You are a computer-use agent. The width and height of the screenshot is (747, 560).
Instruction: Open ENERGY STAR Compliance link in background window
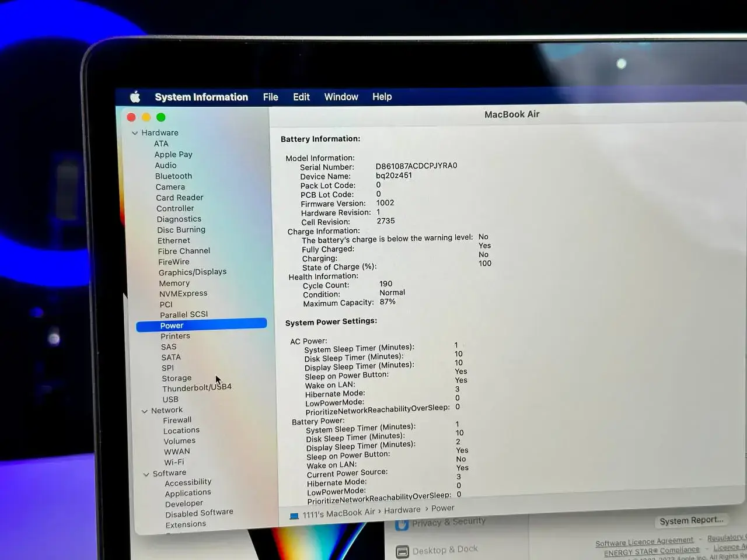click(x=651, y=551)
